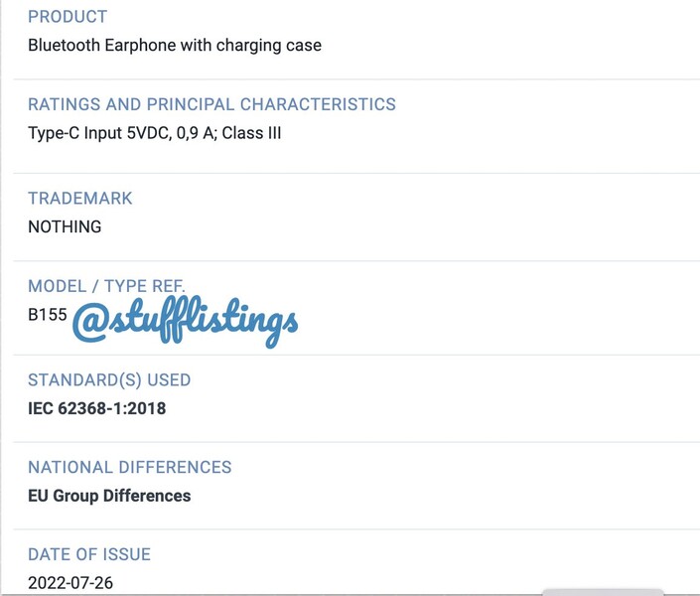Image resolution: width=700 pixels, height=596 pixels.
Task: Select the EU Group Differences value
Action: (109, 496)
